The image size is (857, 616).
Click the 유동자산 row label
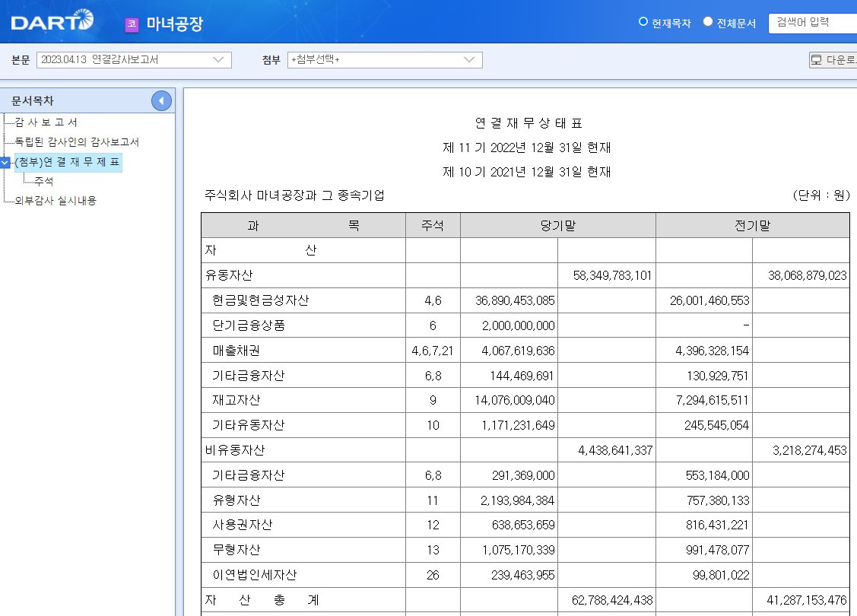point(229,275)
